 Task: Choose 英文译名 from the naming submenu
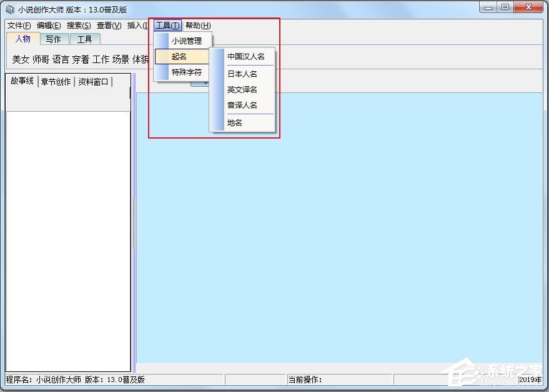tap(242, 90)
